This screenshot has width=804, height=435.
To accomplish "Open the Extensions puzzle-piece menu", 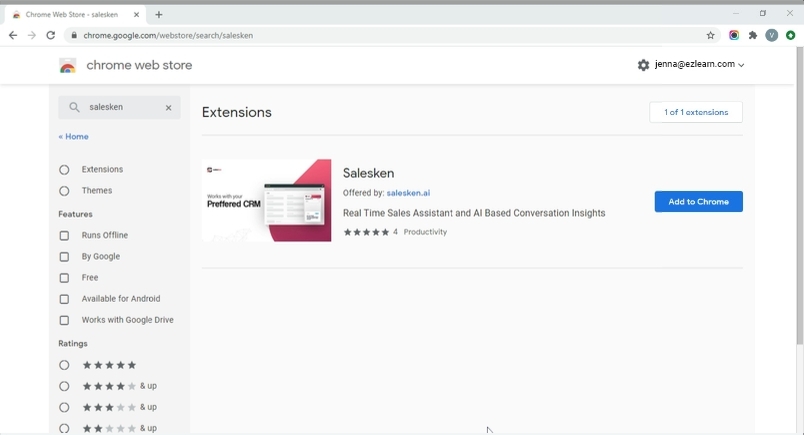I will (x=753, y=35).
